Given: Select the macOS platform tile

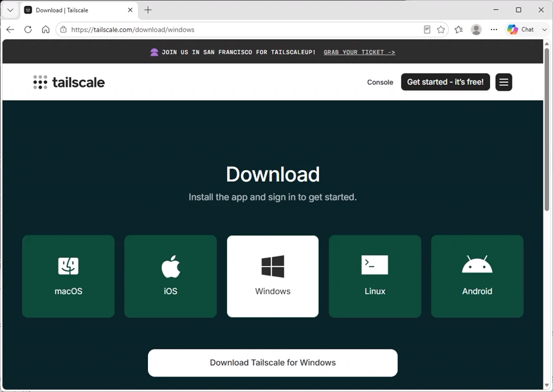Looking at the screenshot, I should (68, 276).
